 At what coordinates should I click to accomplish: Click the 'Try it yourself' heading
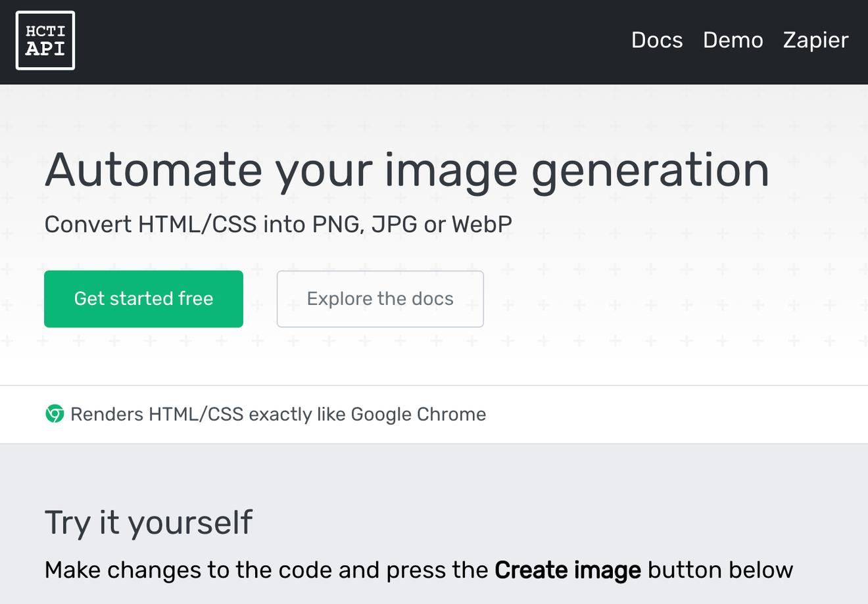click(x=149, y=523)
